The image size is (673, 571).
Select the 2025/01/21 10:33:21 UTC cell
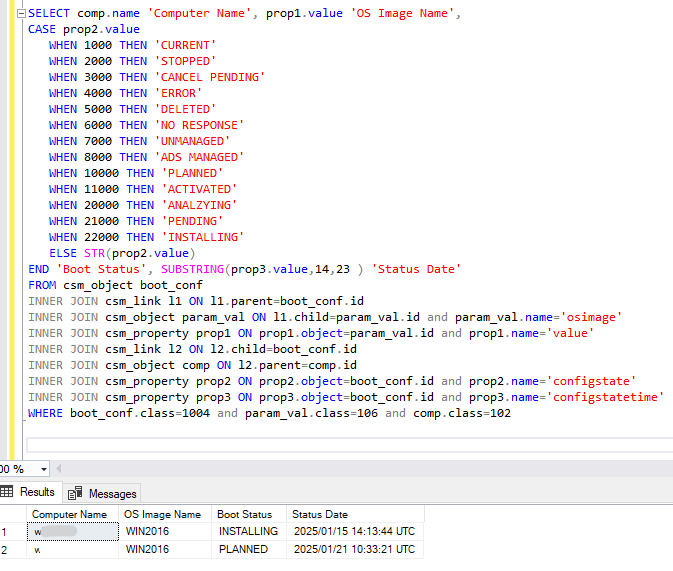coord(353,549)
